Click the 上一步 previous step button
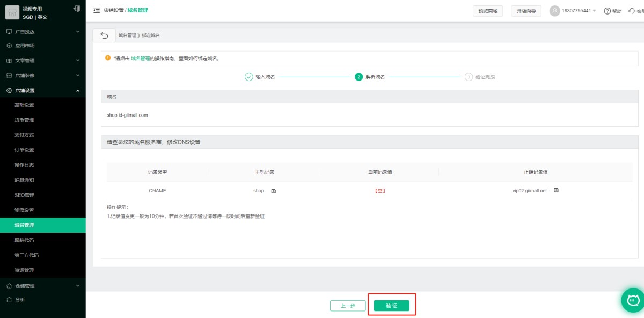 tap(348, 306)
